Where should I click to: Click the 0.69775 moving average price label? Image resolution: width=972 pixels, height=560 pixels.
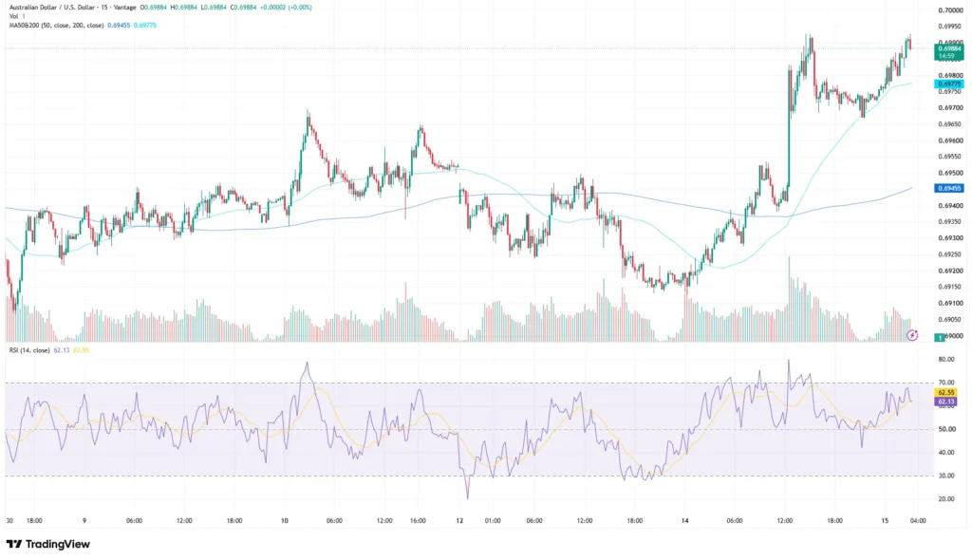pos(949,84)
